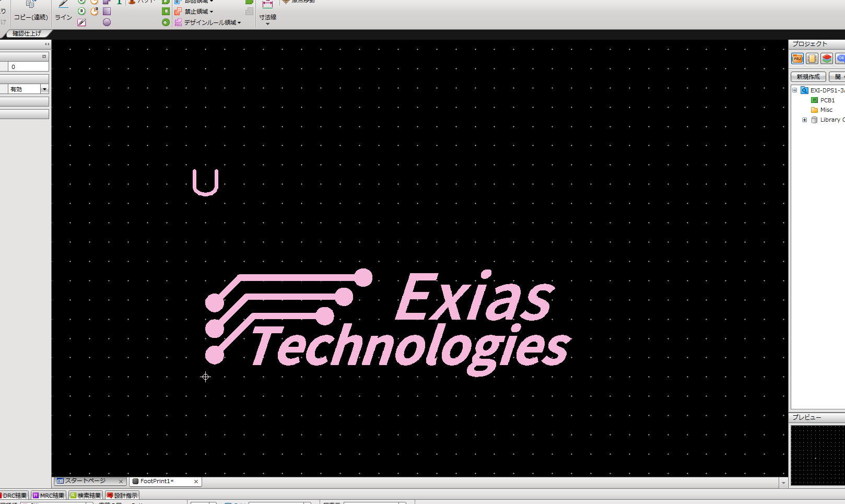845x504 pixels.
Task: Select the PCB1 tree item
Action: [827, 100]
